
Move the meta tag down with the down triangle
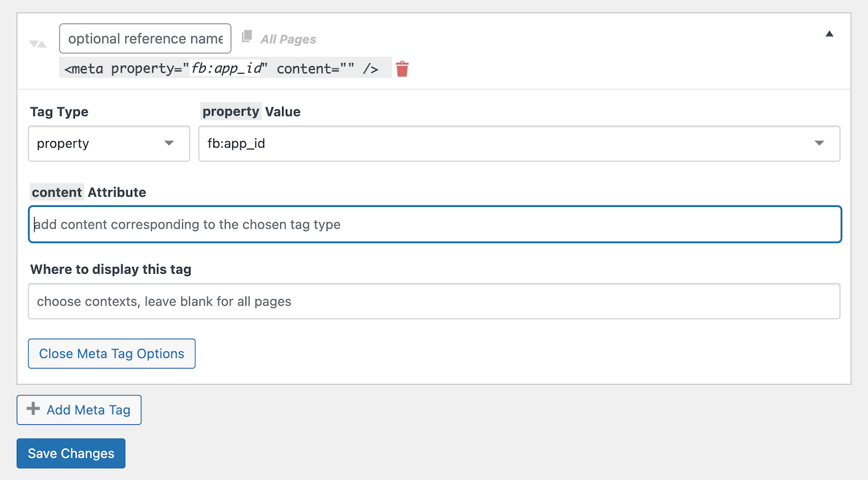(33, 43)
